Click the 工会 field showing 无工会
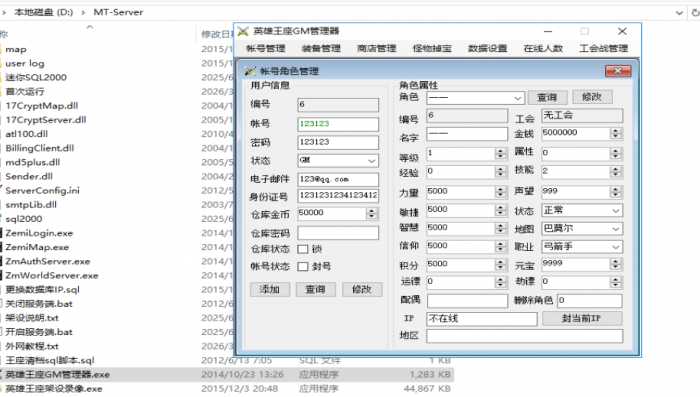700x397 pixels. [582, 116]
